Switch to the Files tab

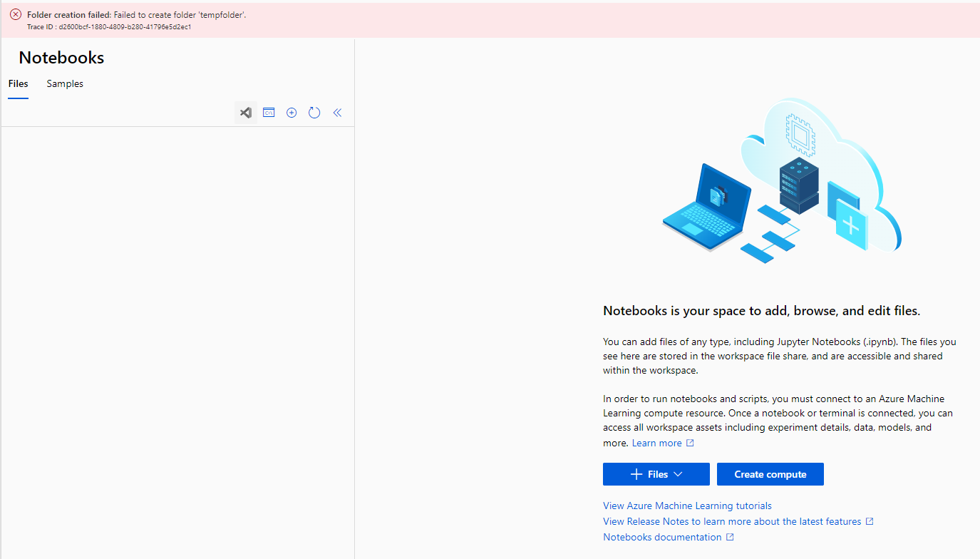(x=19, y=84)
